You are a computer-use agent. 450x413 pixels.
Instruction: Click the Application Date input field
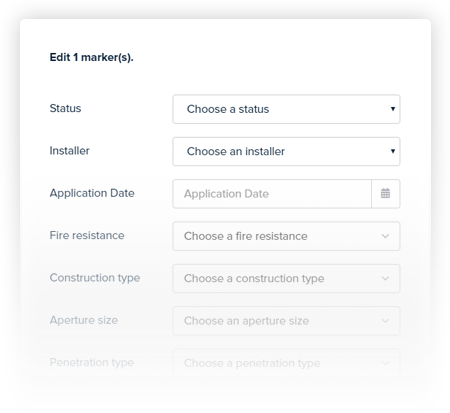point(272,194)
